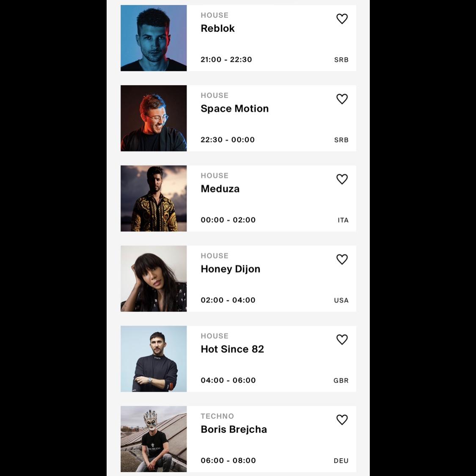The image size is (476, 476).
Task: Open the masked Boris Brejcha photo
Action: (154, 439)
